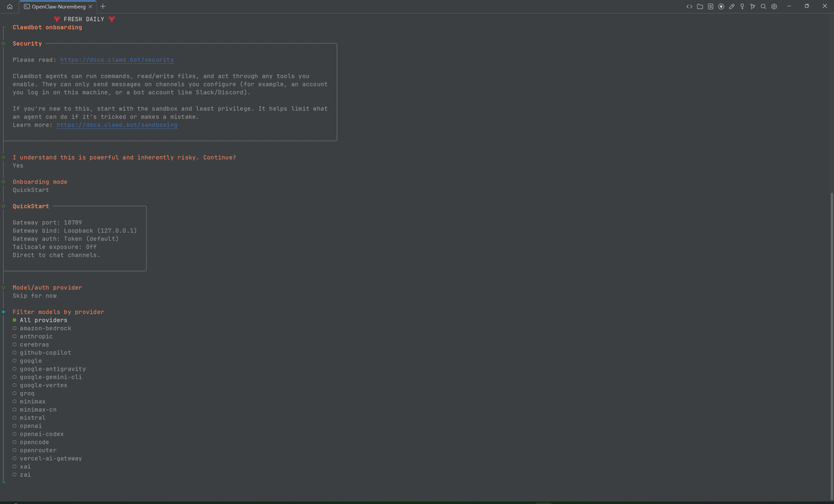The height and width of the screenshot is (504, 834).
Task: Select the groq provider option
Action: tap(23, 393)
